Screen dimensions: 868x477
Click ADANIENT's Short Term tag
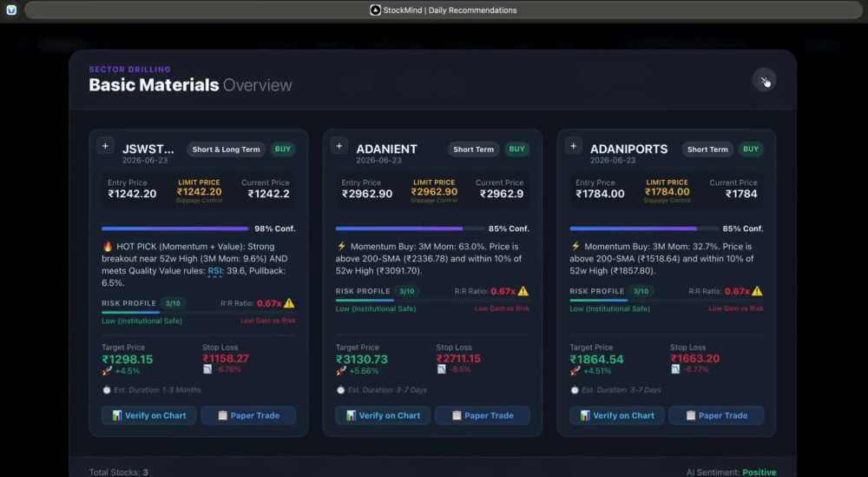coord(473,149)
